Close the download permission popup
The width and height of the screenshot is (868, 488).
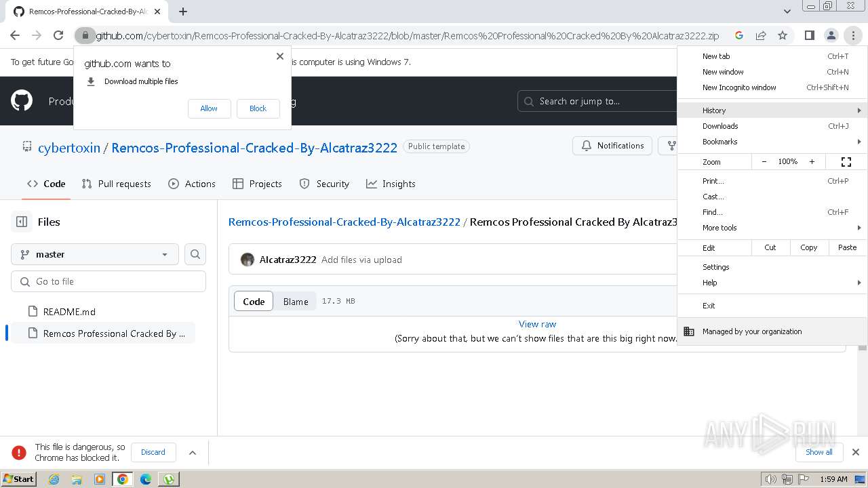point(279,56)
